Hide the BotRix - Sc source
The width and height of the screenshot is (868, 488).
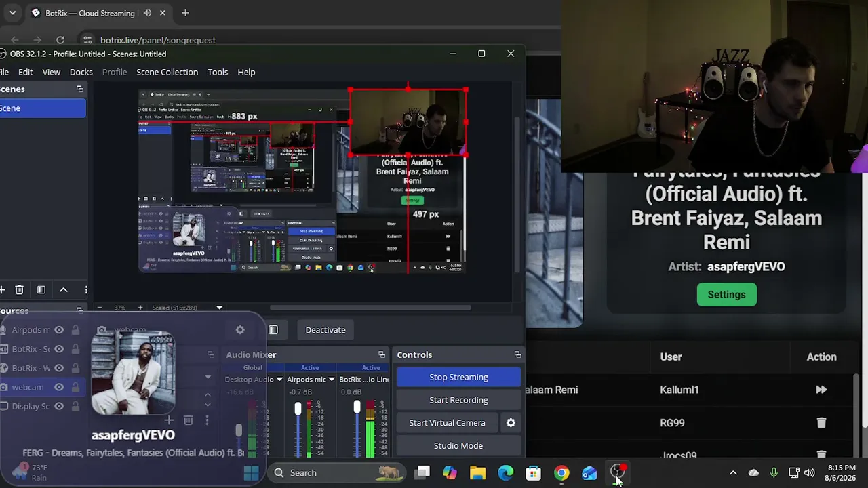point(59,349)
